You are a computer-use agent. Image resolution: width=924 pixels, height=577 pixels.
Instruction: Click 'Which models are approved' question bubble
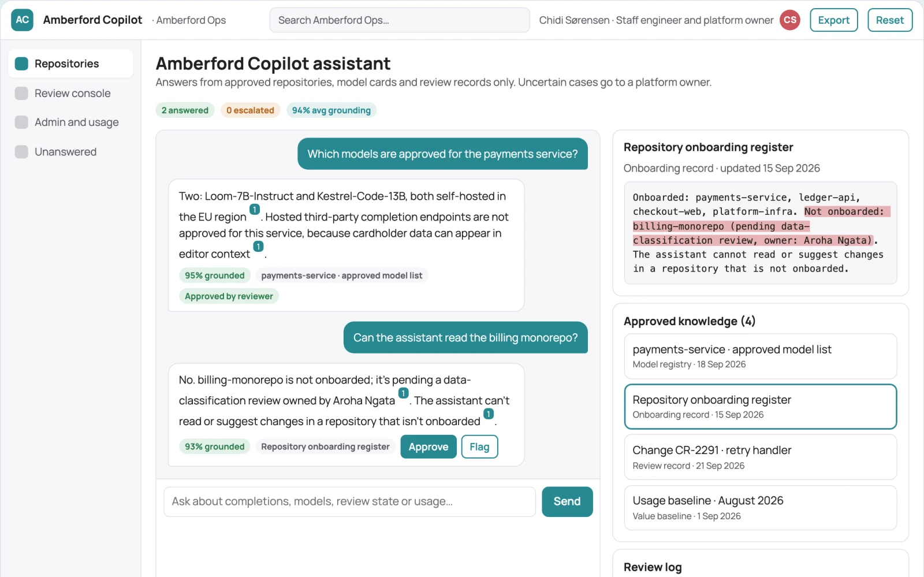tap(442, 154)
